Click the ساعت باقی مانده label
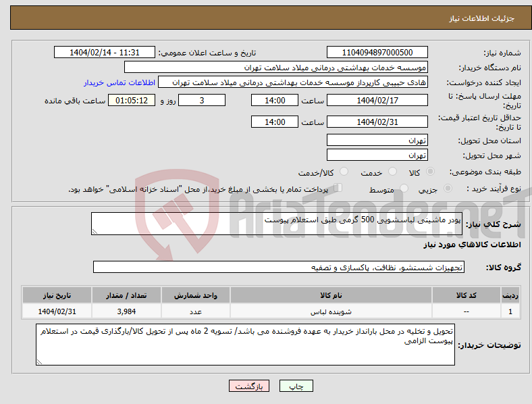The height and width of the screenshot is (404, 532). [x=75, y=101]
